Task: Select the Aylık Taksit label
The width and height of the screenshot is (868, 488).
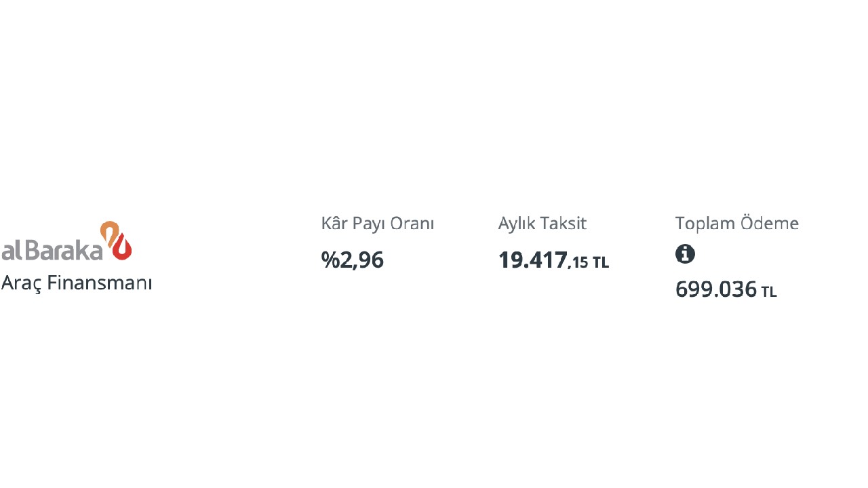Action: [542, 223]
